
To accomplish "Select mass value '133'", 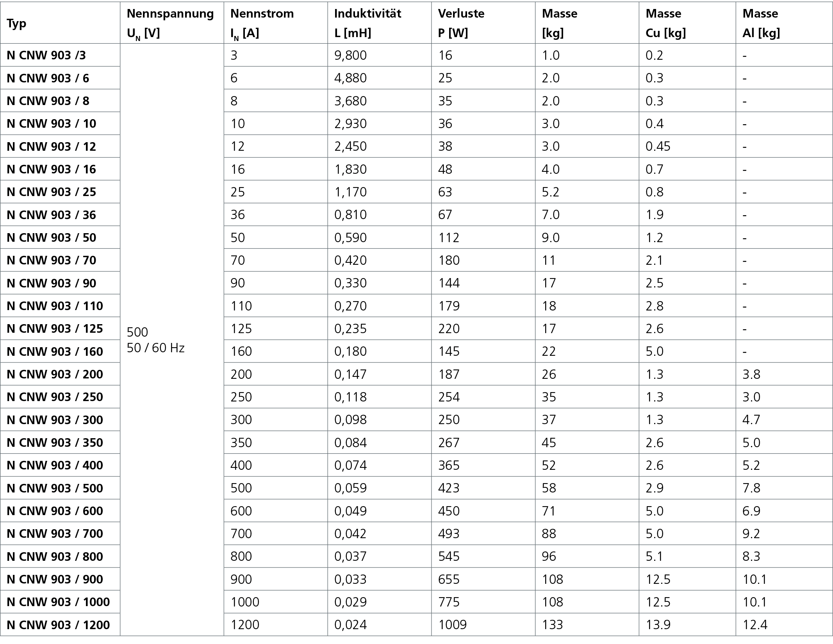I will [x=552, y=625].
